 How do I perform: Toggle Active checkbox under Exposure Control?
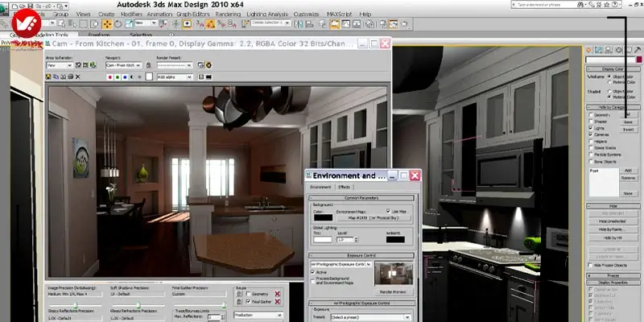pyautogui.click(x=313, y=272)
